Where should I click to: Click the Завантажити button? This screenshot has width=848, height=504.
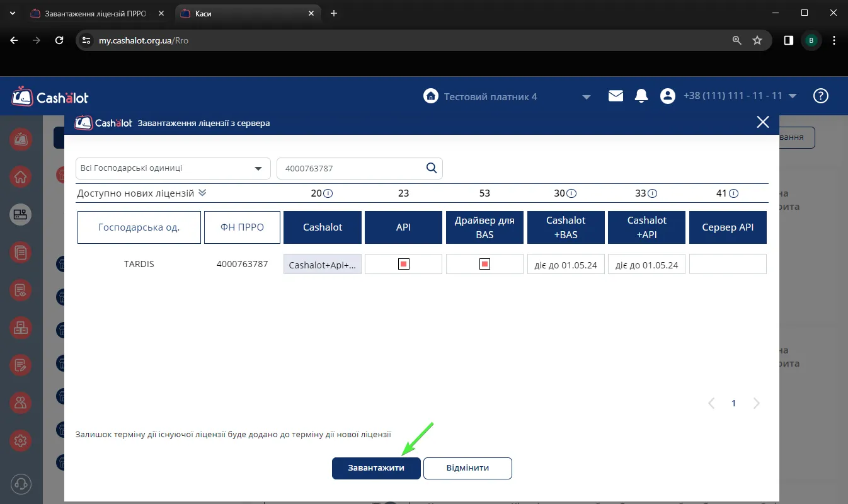(376, 468)
